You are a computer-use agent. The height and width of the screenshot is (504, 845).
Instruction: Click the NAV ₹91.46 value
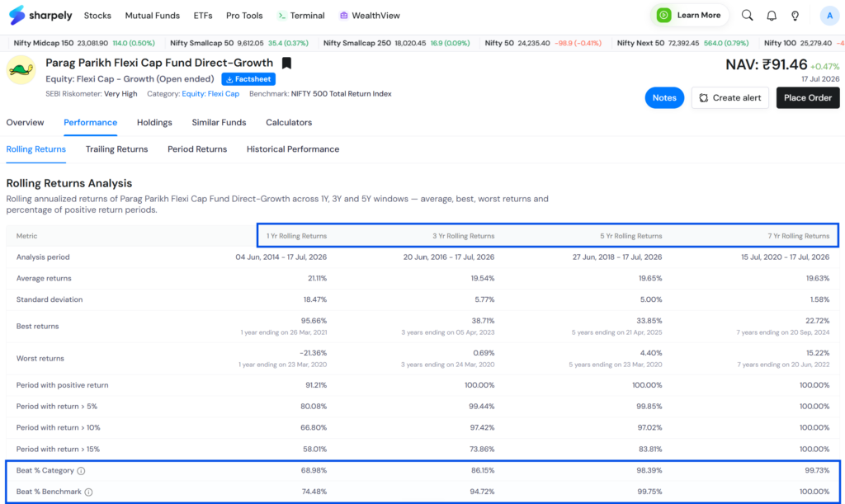coord(767,64)
